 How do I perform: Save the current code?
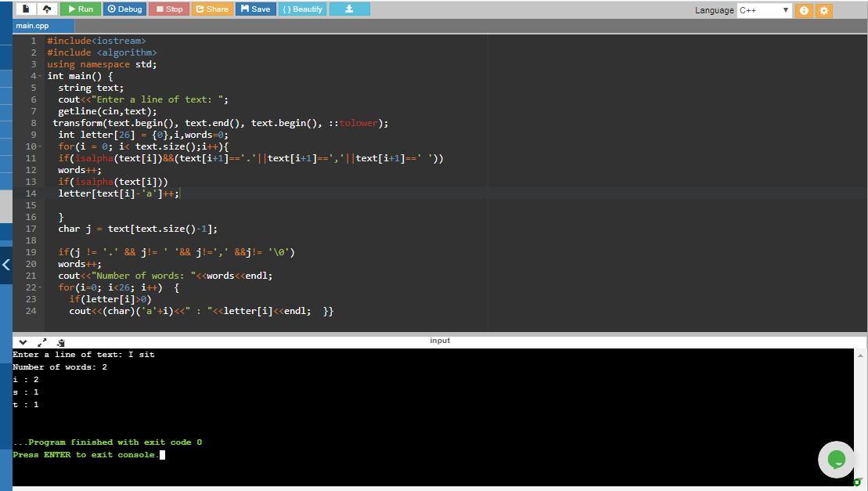(255, 9)
